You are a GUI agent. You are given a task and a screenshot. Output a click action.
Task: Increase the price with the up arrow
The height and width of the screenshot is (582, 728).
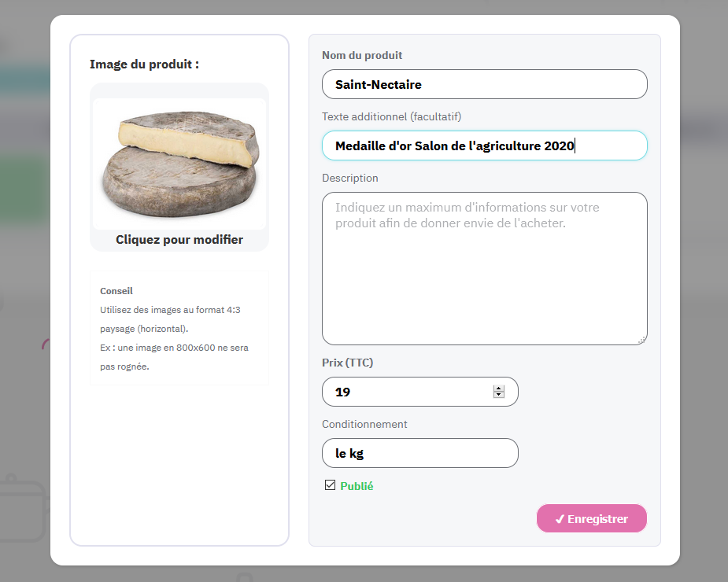499,388
